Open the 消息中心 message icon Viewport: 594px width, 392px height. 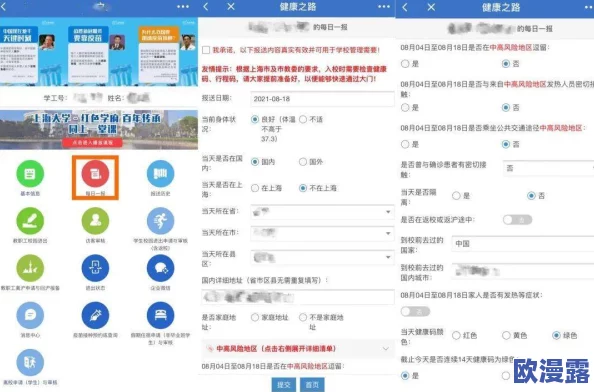[x=30, y=315]
